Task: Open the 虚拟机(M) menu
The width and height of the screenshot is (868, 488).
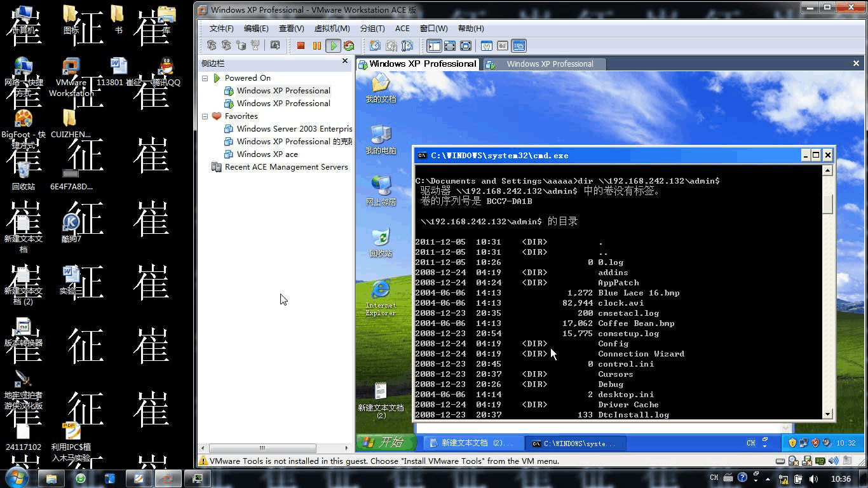Action: click(x=332, y=29)
